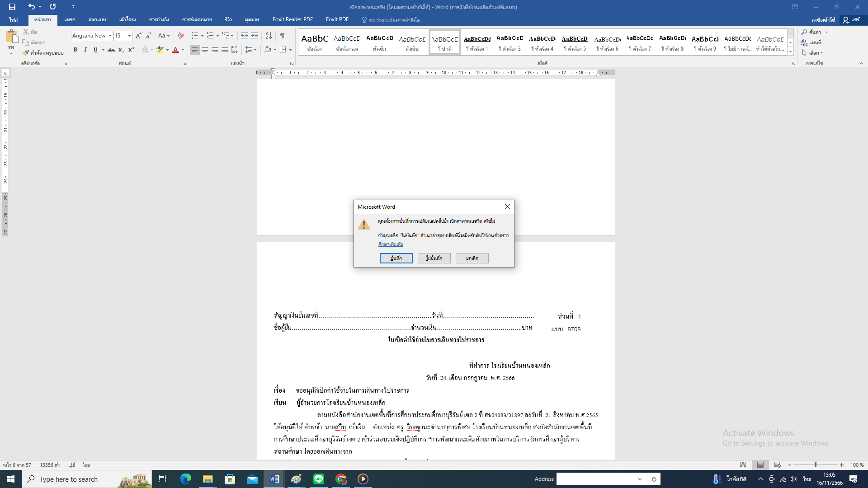Toggle strikethrough abc formatting

[x=111, y=50]
